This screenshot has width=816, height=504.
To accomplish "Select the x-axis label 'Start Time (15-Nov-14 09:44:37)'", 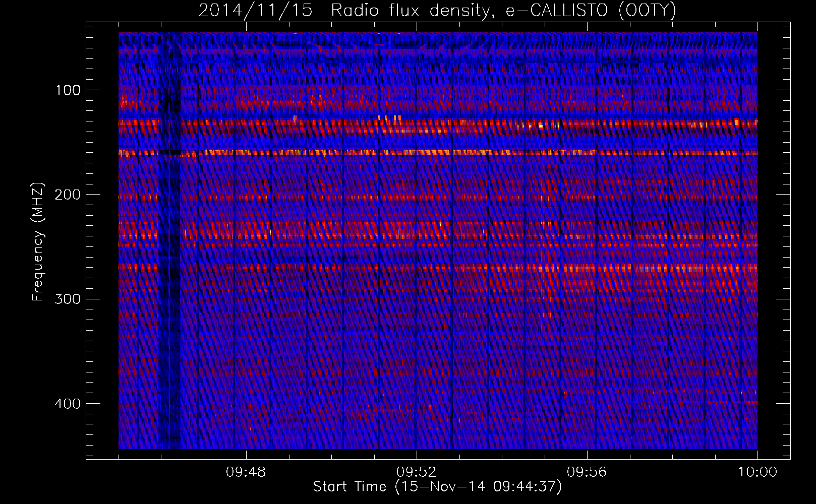I will pos(437,487).
